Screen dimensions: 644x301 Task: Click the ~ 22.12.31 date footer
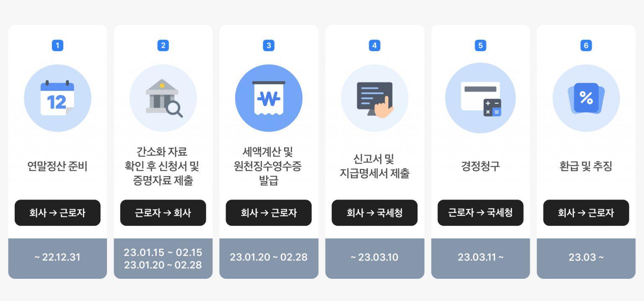pos(57,257)
